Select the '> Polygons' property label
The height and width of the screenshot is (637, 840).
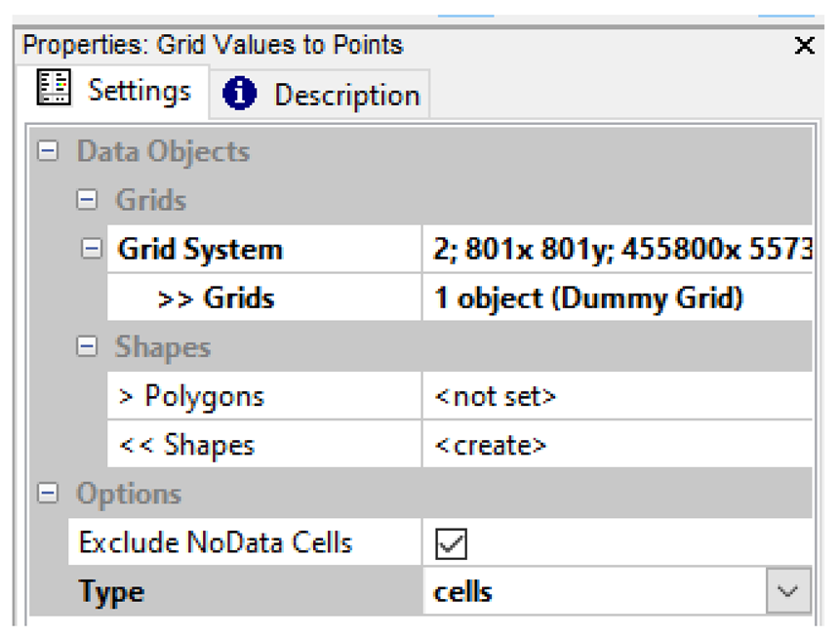coord(191,397)
